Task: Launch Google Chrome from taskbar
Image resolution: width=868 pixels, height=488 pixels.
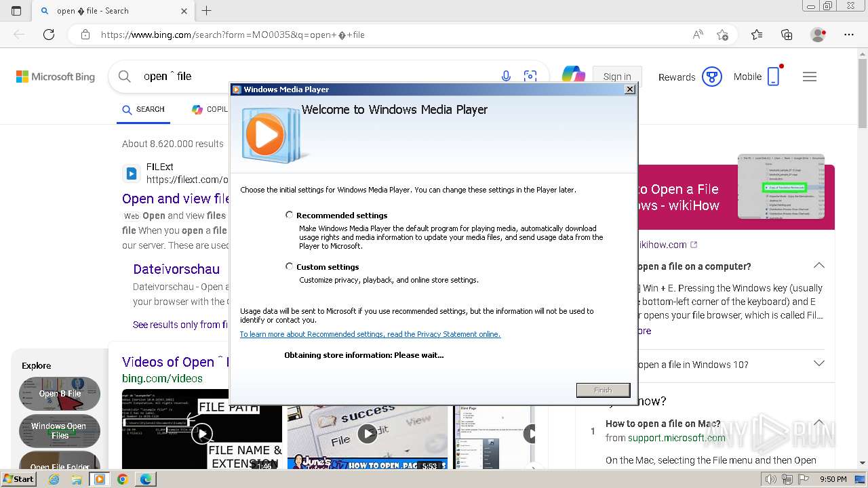Action: 122,479
